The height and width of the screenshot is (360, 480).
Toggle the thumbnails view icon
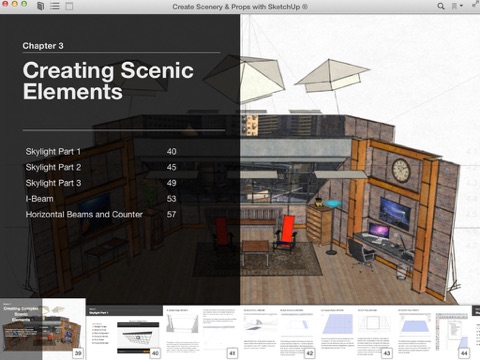coord(69,6)
